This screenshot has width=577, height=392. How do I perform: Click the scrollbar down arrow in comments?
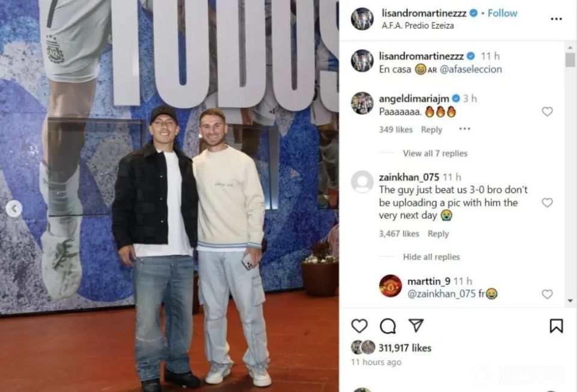click(570, 301)
